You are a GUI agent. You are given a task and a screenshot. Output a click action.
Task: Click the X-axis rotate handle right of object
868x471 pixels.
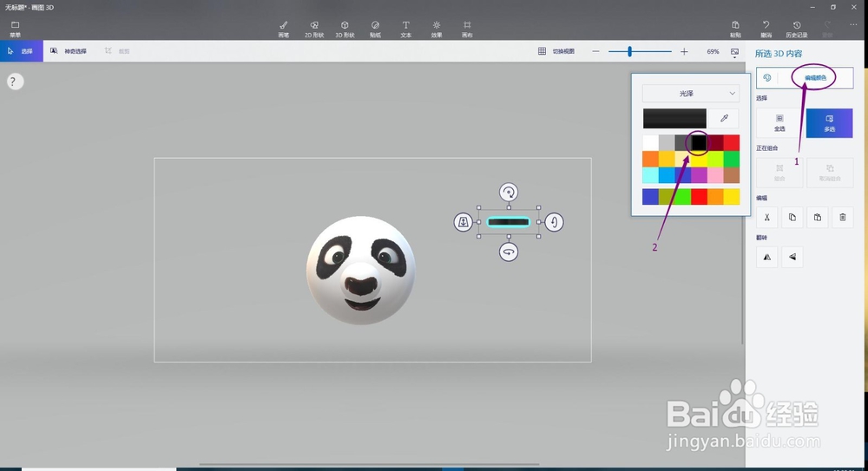coord(554,223)
